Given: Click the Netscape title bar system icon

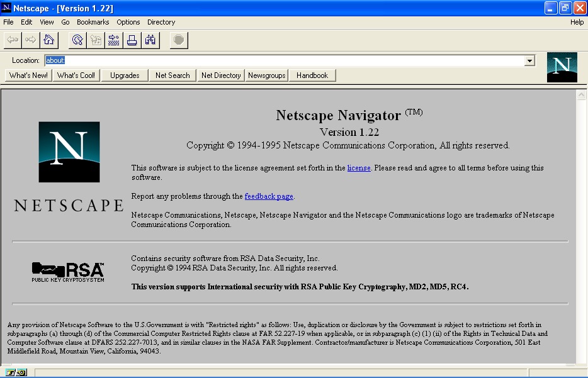Looking at the screenshot, I should pos(6,8).
